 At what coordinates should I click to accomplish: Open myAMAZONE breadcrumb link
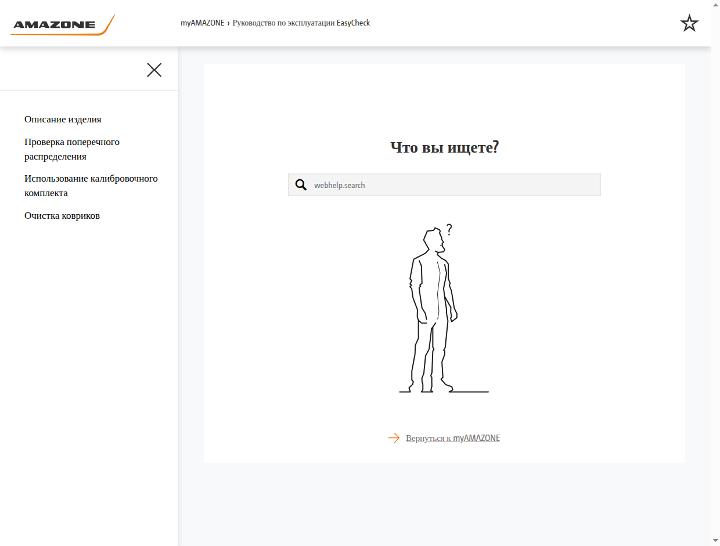pyautogui.click(x=202, y=23)
